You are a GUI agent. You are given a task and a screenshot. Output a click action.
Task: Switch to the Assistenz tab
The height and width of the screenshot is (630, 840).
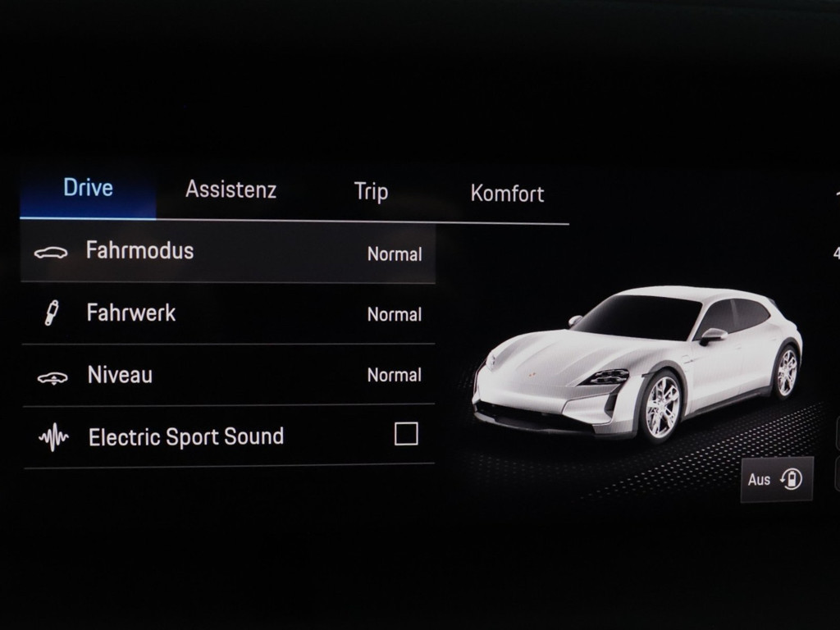(x=231, y=189)
